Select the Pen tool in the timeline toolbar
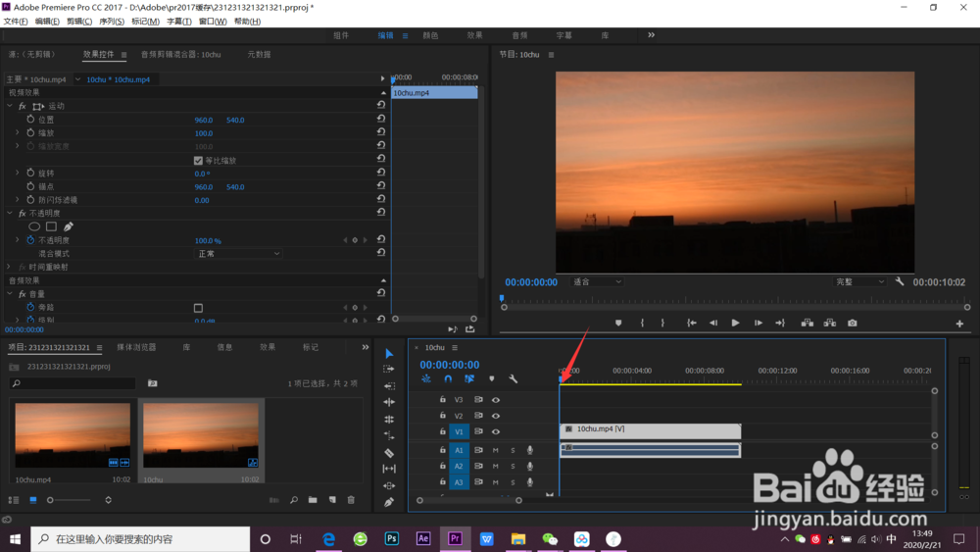 click(x=389, y=502)
